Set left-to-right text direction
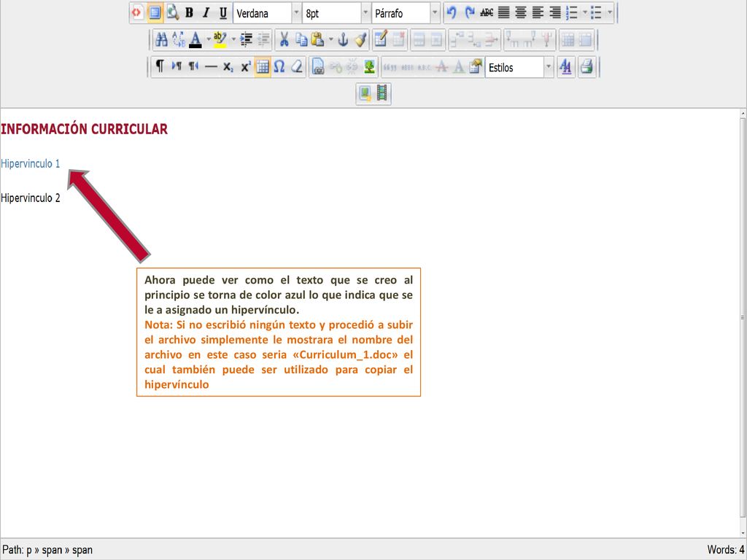 pyautogui.click(x=177, y=67)
